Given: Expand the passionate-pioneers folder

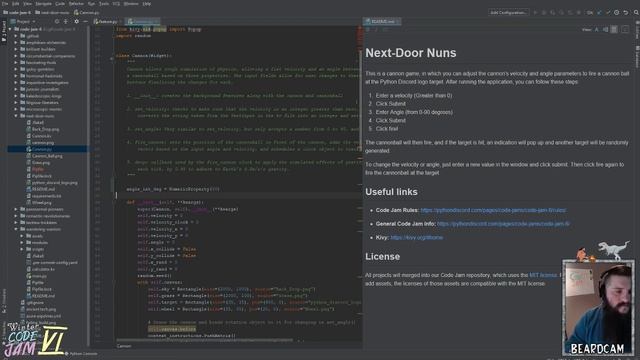Looking at the screenshot, I should pyautogui.click(x=16, y=209).
